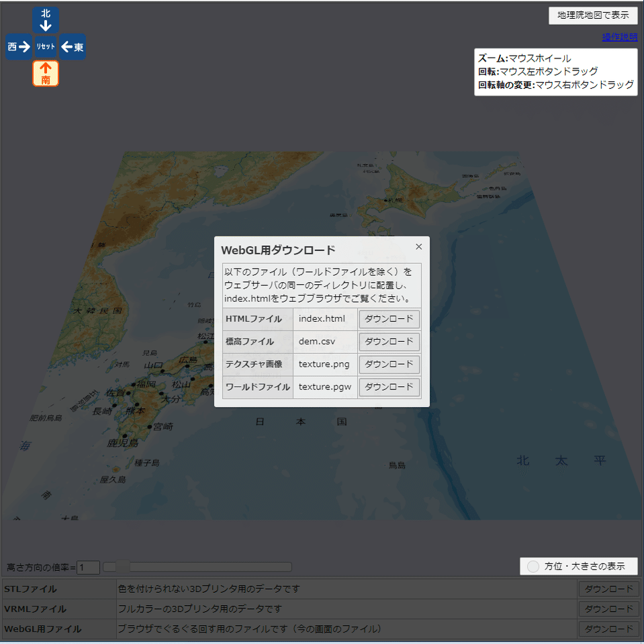The height and width of the screenshot is (644, 644).
Task: Download the index.html file
Action: (389, 319)
